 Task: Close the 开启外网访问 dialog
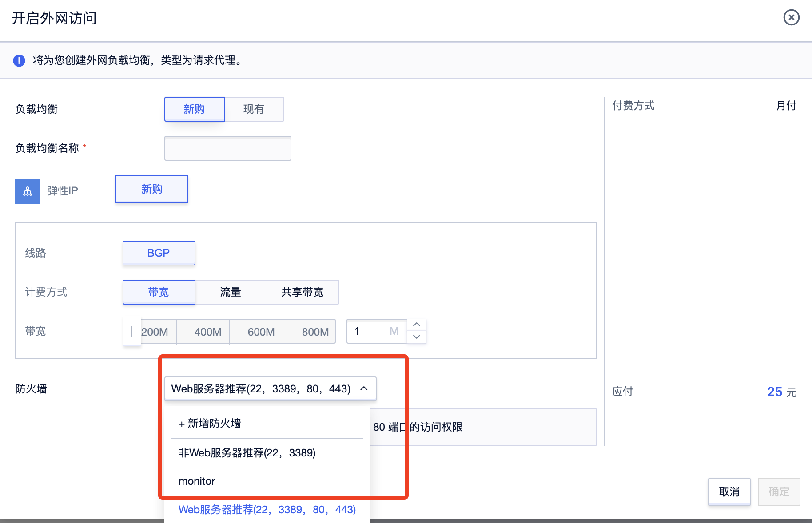[x=791, y=18]
